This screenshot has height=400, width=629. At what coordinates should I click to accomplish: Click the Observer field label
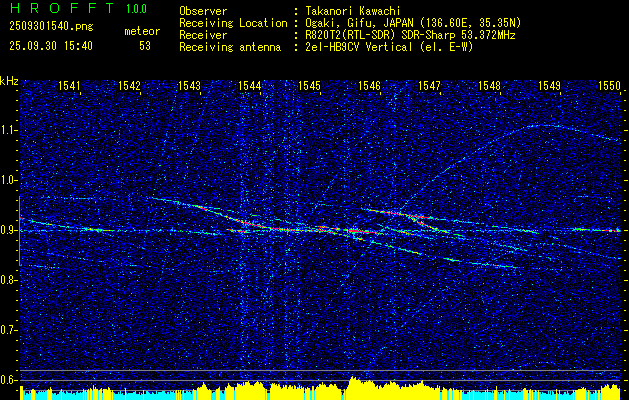coord(203,11)
